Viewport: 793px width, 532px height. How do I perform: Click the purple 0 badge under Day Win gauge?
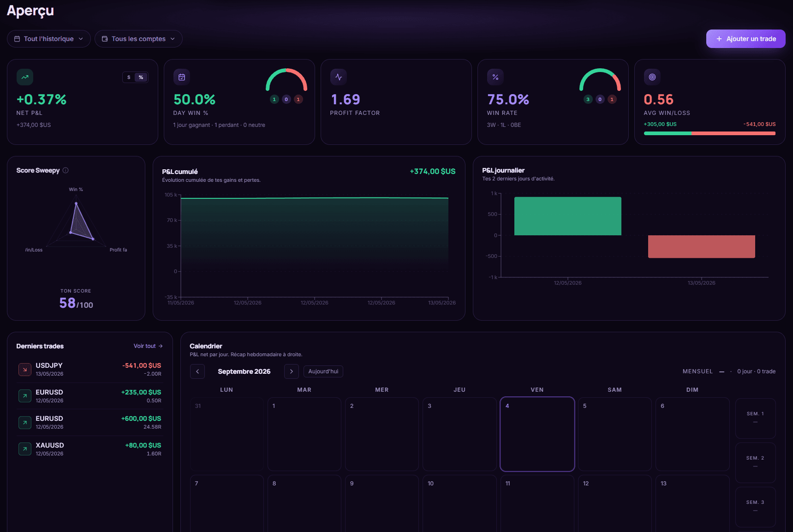coord(286,99)
